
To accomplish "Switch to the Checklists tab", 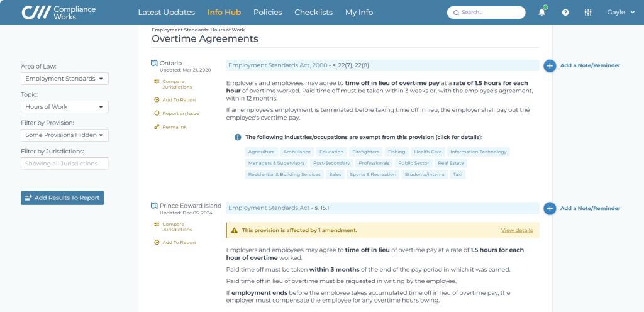I will point(313,13).
